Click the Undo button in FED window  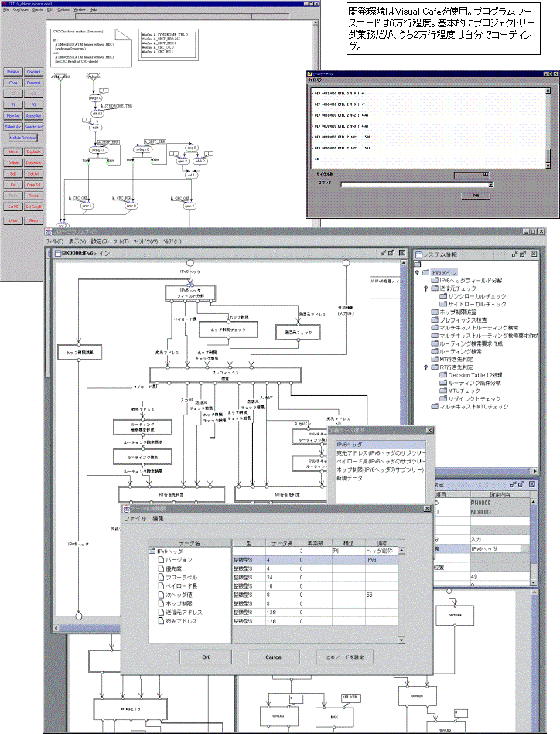[x=13, y=220]
